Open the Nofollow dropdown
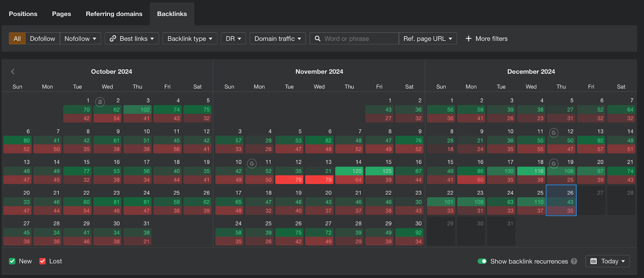The width and height of the screenshot is (644, 278). coord(80,39)
